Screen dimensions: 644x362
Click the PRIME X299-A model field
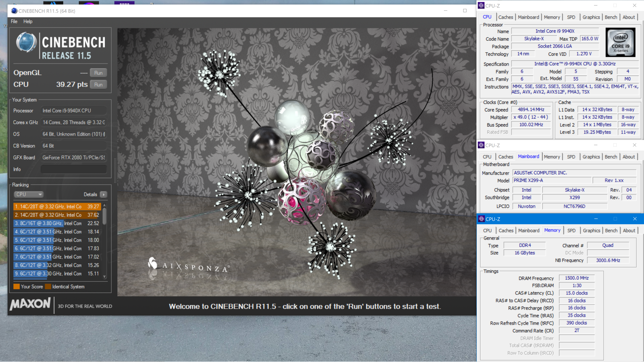[552, 180]
